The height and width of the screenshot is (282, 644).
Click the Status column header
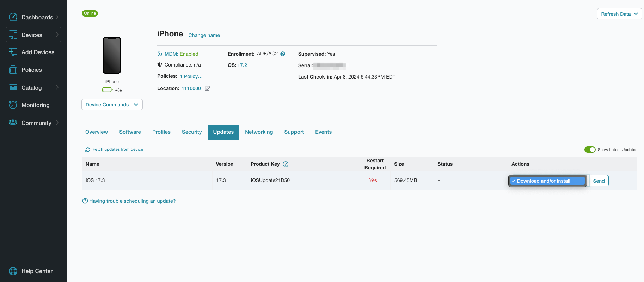point(445,164)
